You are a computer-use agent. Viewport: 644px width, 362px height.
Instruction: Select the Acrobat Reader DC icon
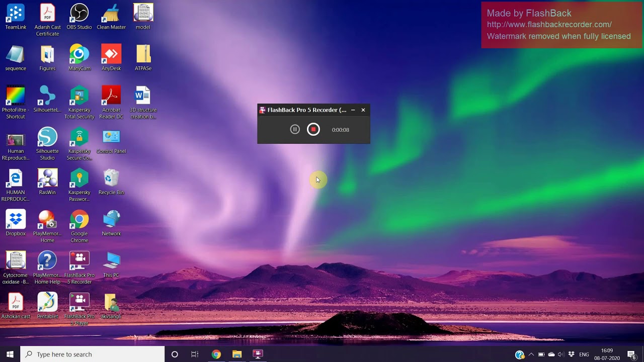pyautogui.click(x=111, y=103)
